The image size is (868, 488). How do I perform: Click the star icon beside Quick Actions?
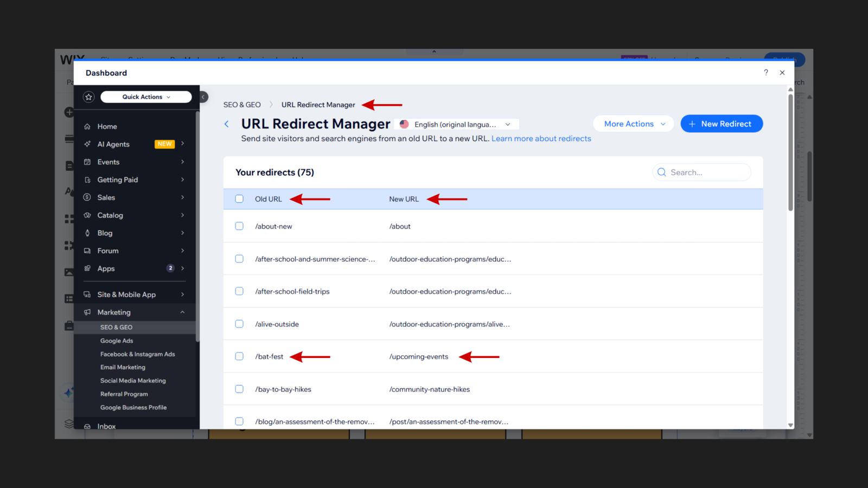88,97
